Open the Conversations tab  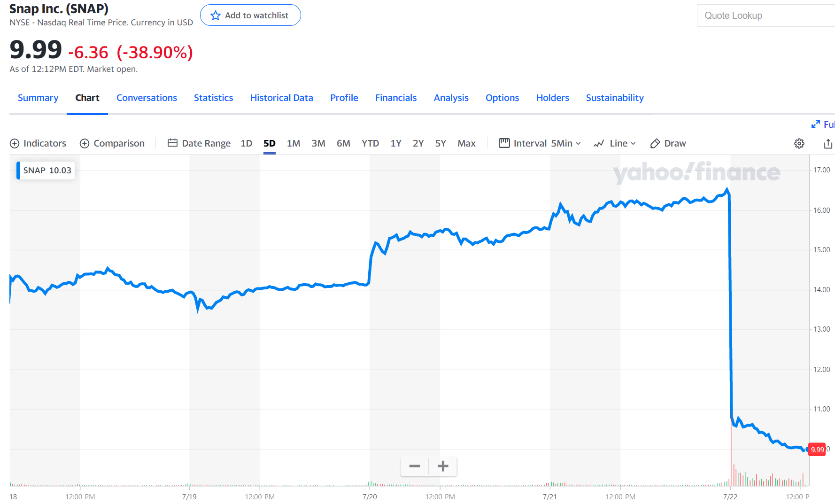point(147,98)
